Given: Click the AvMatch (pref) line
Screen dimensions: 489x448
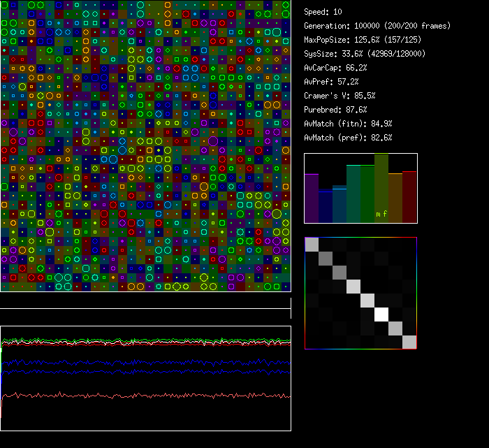Looking at the screenshot, I should click(x=348, y=138).
